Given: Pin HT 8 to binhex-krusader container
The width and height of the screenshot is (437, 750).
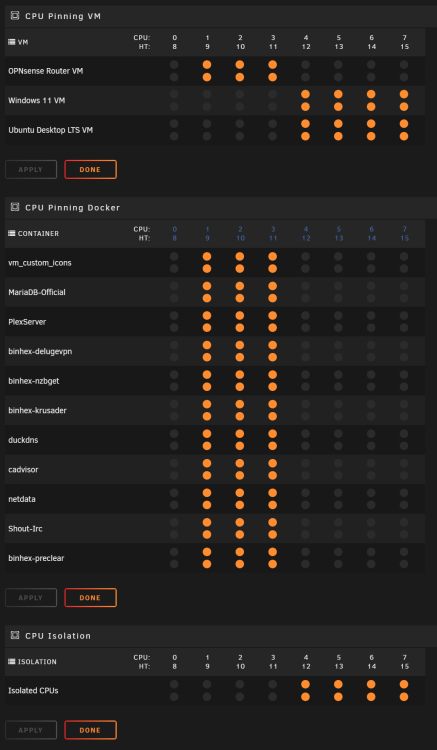Looking at the screenshot, I should tap(174, 416).
